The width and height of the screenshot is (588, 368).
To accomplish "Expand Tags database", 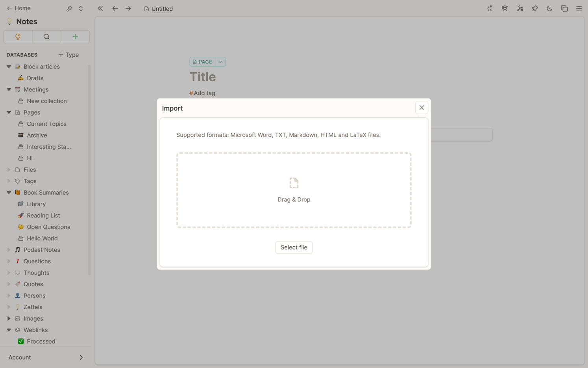I will point(9,181).
